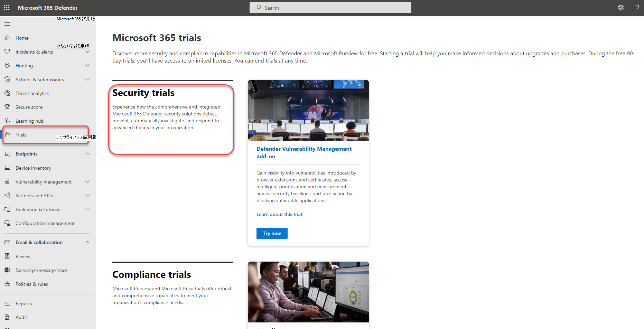This screenshot has width=644, height=329.
Task: Click the Compliance trials heading
Action: [152, 274]
